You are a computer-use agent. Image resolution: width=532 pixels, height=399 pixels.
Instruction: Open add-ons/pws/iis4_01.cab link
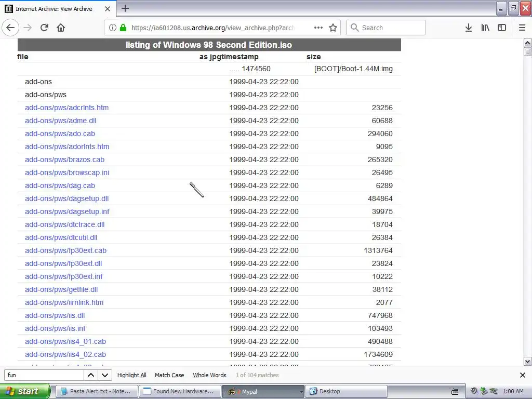tap(65, 341)
